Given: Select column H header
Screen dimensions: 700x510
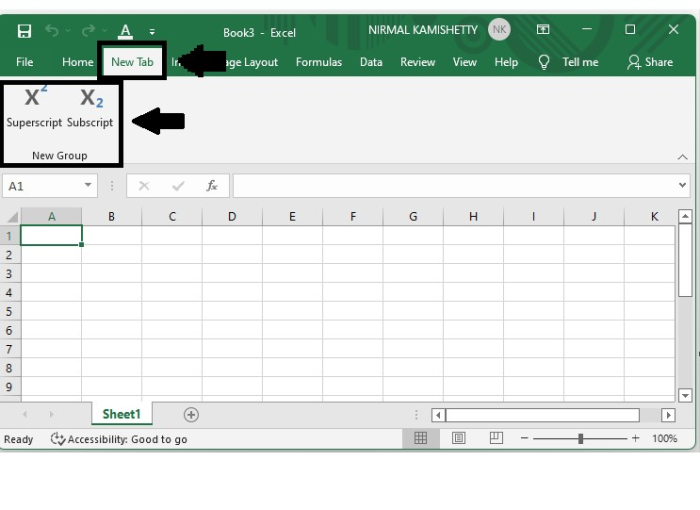Looking at the screenshot, I should pyautogui.click(x=473, y=217).
